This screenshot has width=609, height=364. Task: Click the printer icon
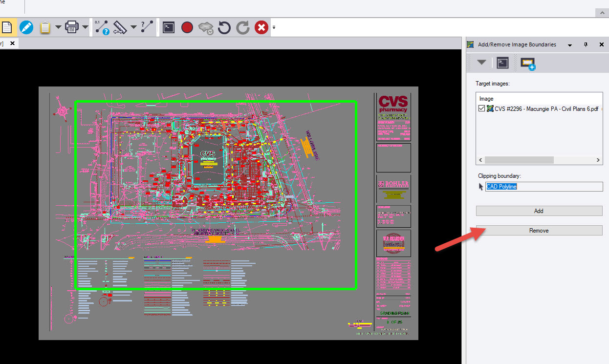pos(72,27)
